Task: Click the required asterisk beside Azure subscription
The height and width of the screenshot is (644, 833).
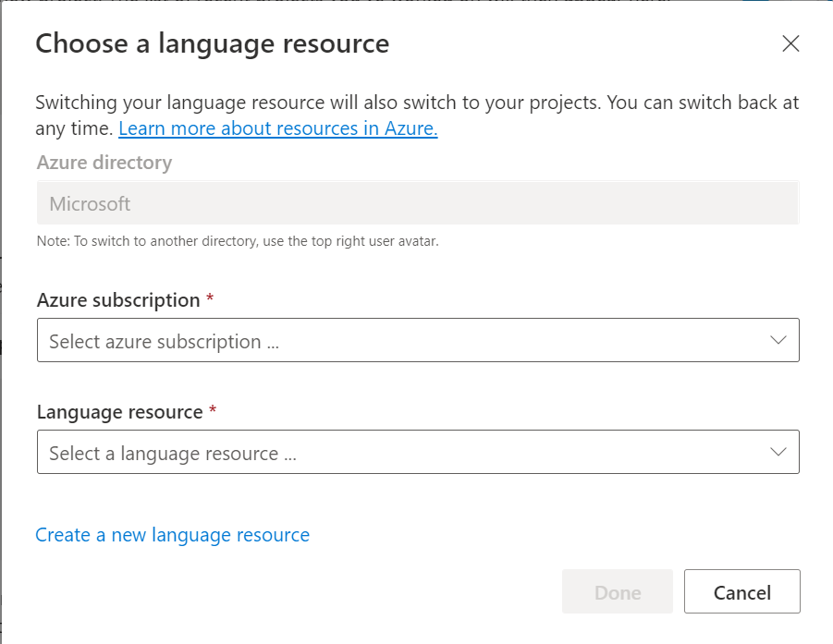Action: tap(210, 300)
